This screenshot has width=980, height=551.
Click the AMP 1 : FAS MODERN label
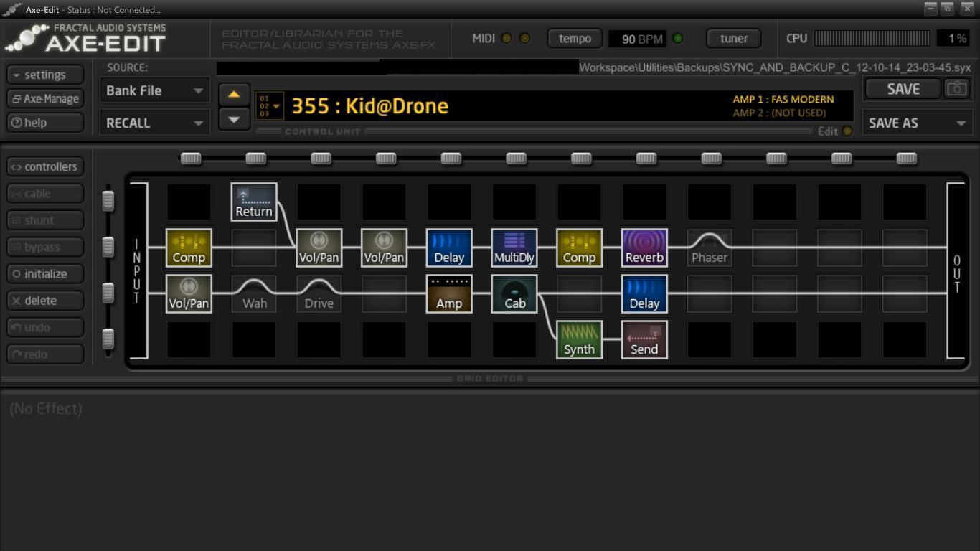pyautogui.click(x=783, y=99)
